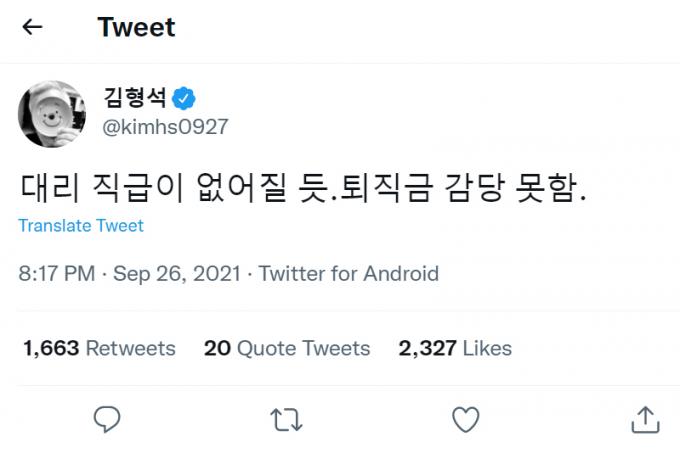
Task: Go back using the left arrow
Action: point(32,27)
